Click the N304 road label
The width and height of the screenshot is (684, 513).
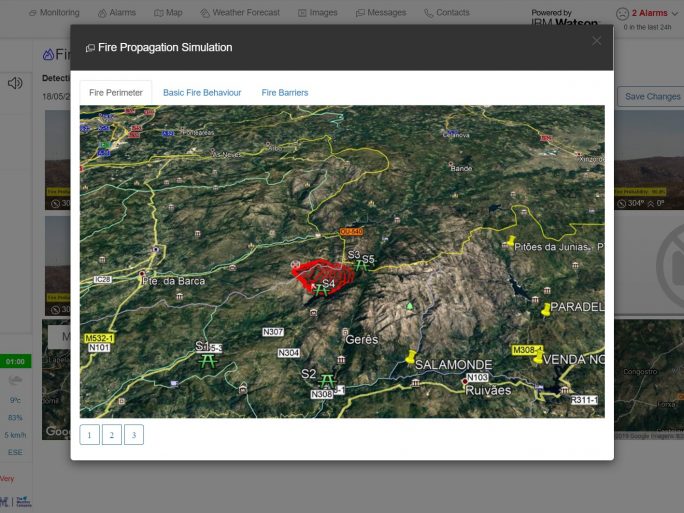tap(288, 352)
